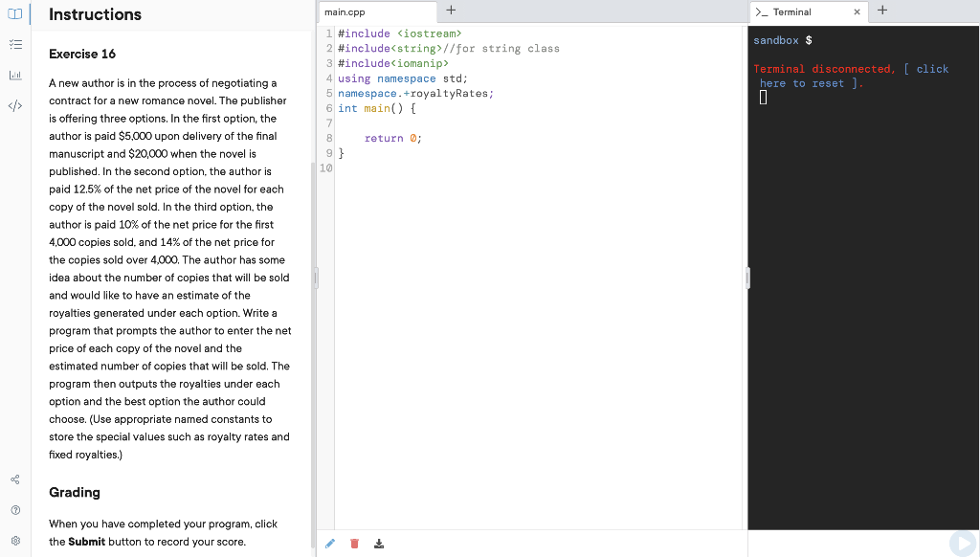Edit the file using the pencil icon
The height and width of the screenshot is (557, 980).
pyautogui.click(x=329, y=543)
